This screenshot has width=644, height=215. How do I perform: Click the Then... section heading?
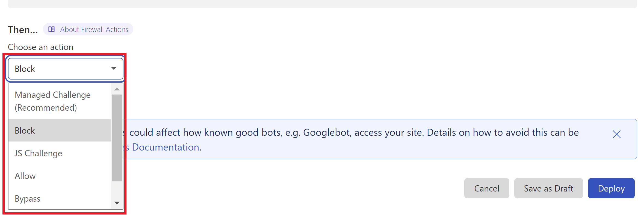pyautogui.click(x=23, y=29)
